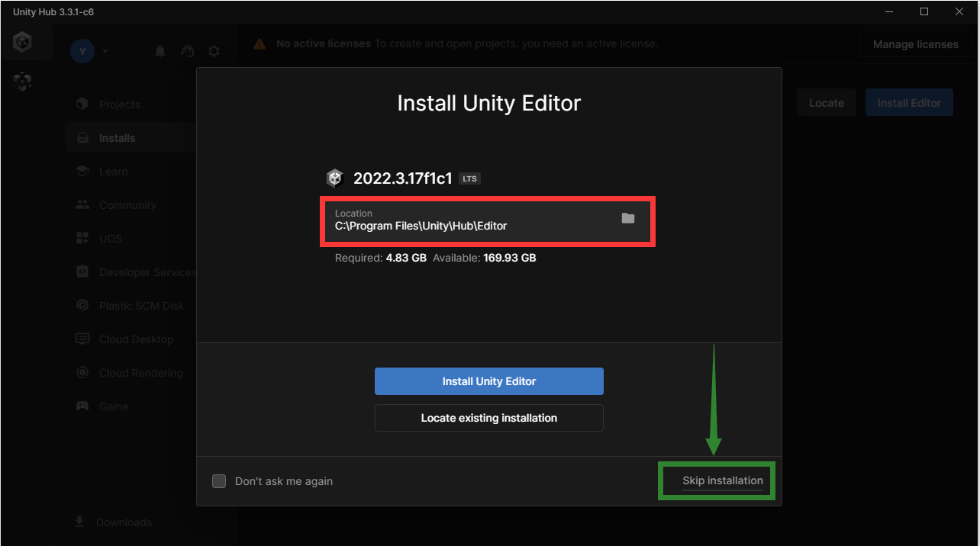980x546 pixels.
Task: Click the second cube icon in left rail
Action: [x=23, y=81]
